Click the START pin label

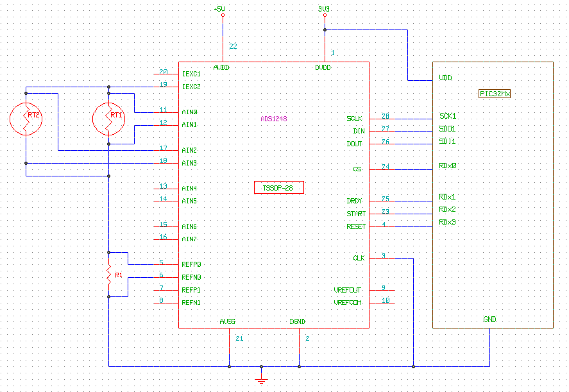click(x=356, y=214)
